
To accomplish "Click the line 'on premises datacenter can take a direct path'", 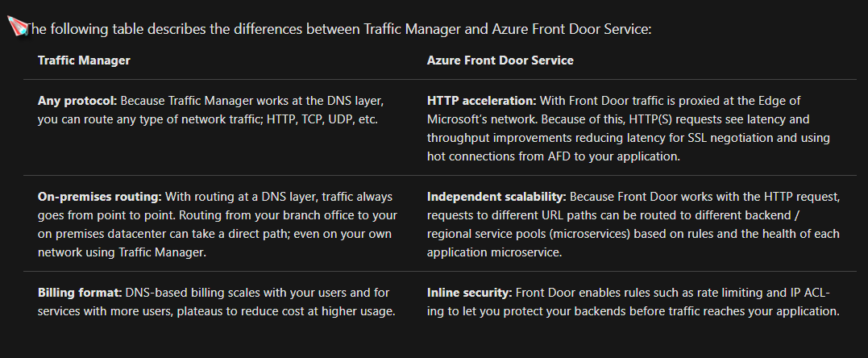I will point(215,234).
